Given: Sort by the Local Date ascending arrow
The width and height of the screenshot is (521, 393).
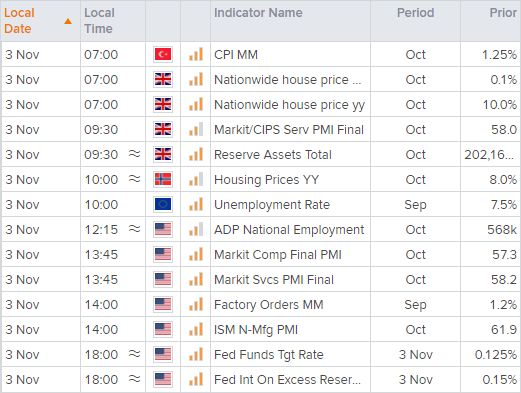Looking at the screenshot, I should pos(68,21).
